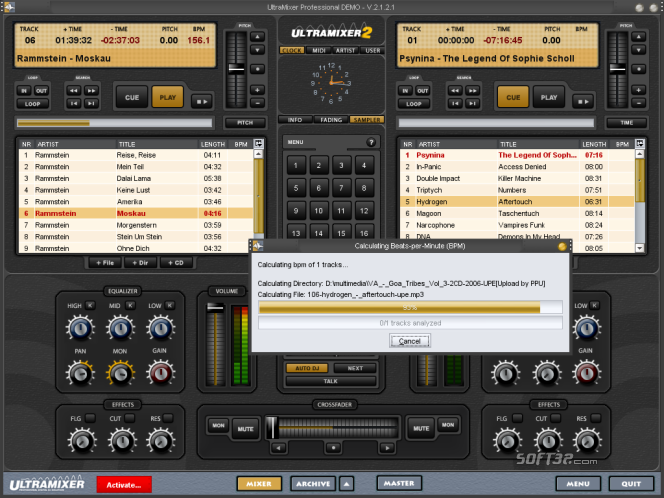Cancel the BPM calculation
The image size is (664, 498).
(409, 341)
